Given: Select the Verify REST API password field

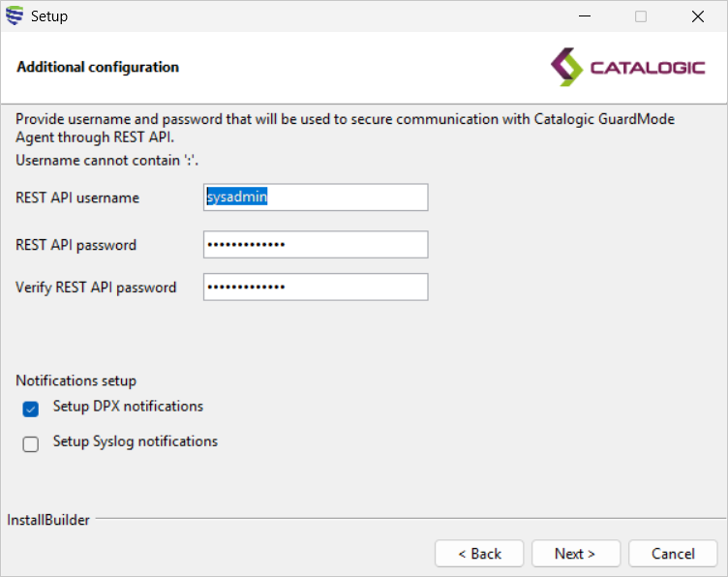Looking at the screenshot, I should (x=316, y=288).
